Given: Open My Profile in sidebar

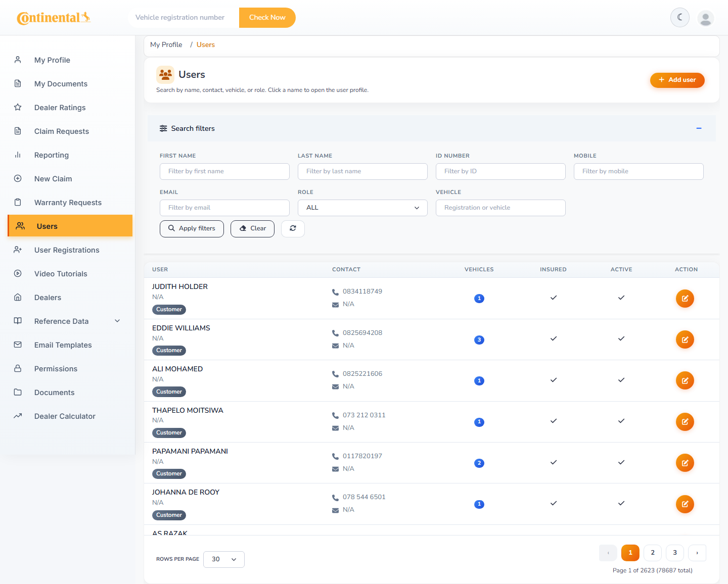Looking at the screenshot, I should coord(70,60).
